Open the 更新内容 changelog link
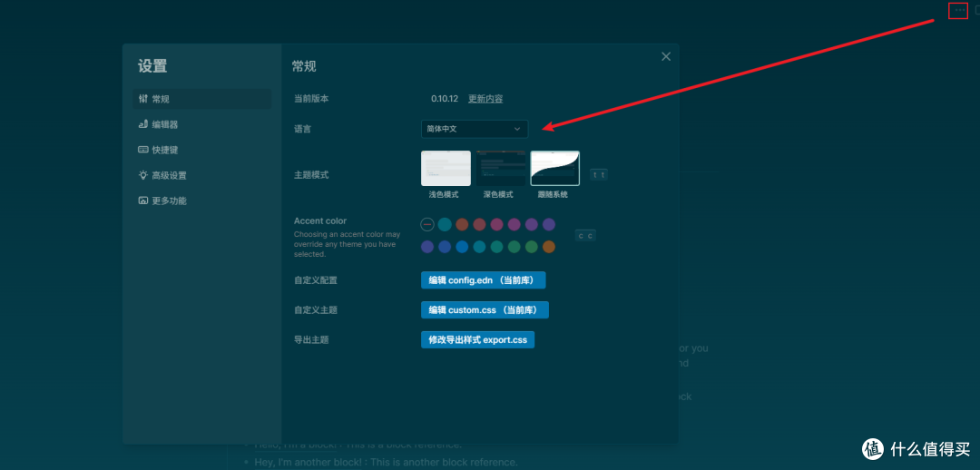Screen dimensions: 980x470 485,99
